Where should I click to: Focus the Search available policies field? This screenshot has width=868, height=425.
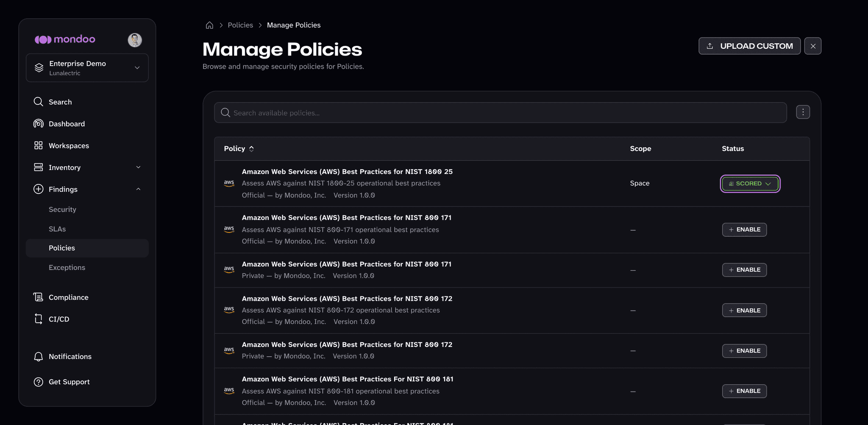click(x=501, y=113)
